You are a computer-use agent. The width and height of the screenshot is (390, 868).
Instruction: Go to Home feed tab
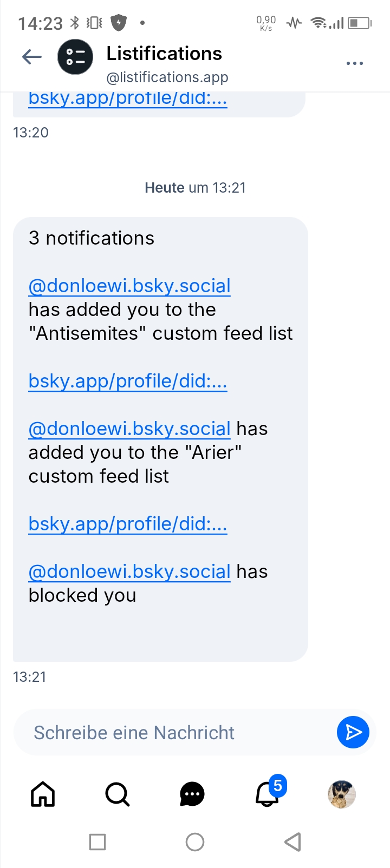click(x=43, y=794)
